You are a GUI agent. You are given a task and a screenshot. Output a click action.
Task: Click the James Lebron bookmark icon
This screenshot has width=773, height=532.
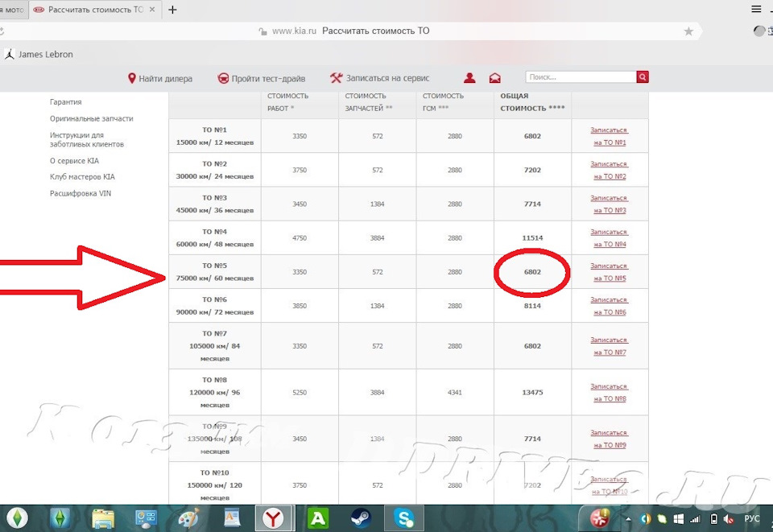point(10,54)
